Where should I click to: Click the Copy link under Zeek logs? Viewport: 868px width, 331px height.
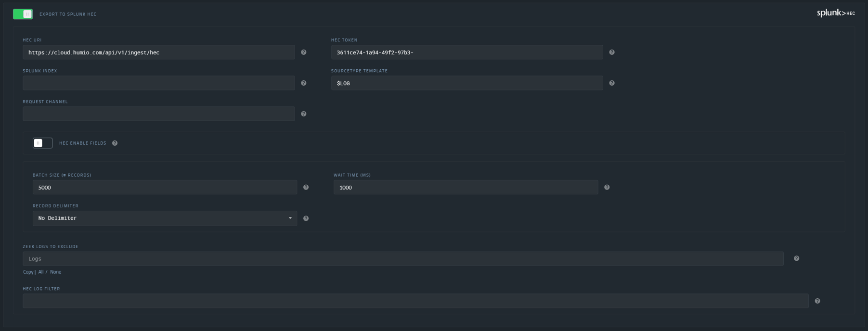click(28, 272)
